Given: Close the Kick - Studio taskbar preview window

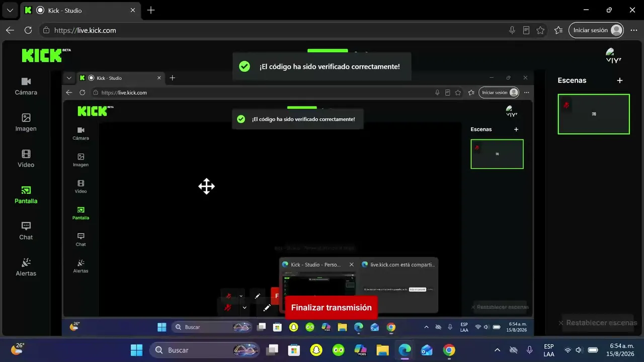Looking at the screenshot, I should click(352, 264).
